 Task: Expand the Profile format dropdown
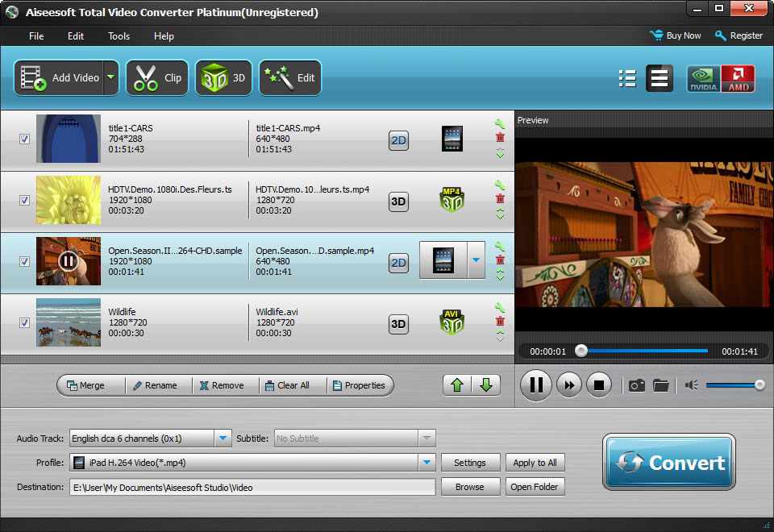(x=427, y=463)
